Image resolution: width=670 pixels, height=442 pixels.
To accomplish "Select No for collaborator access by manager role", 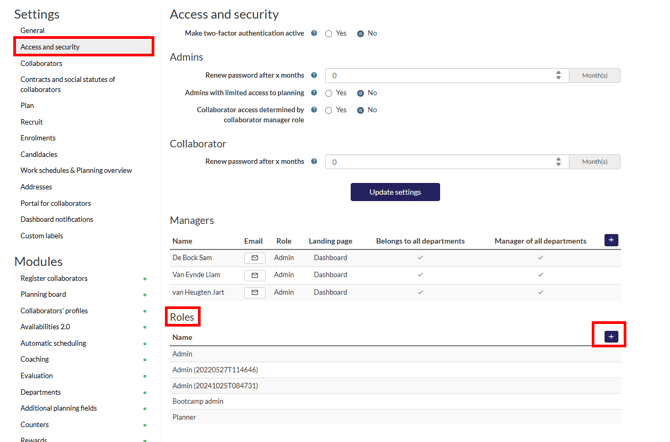I will (360, 110).
